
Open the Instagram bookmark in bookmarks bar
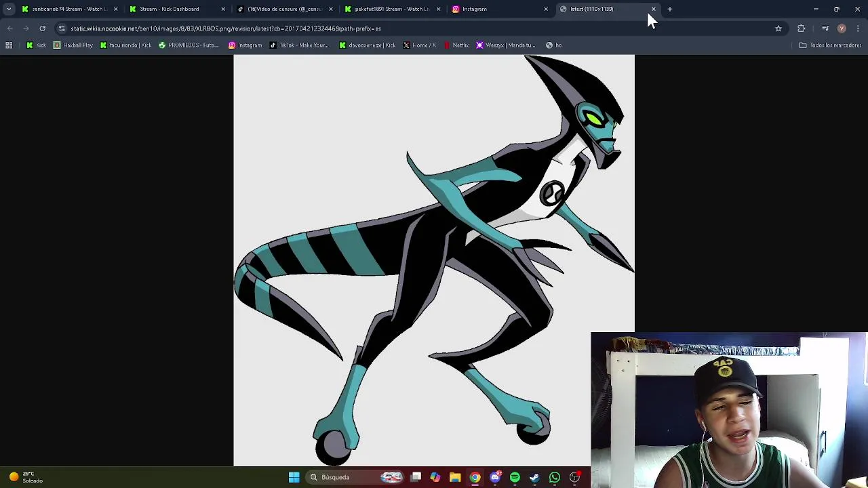pos(245,45)
